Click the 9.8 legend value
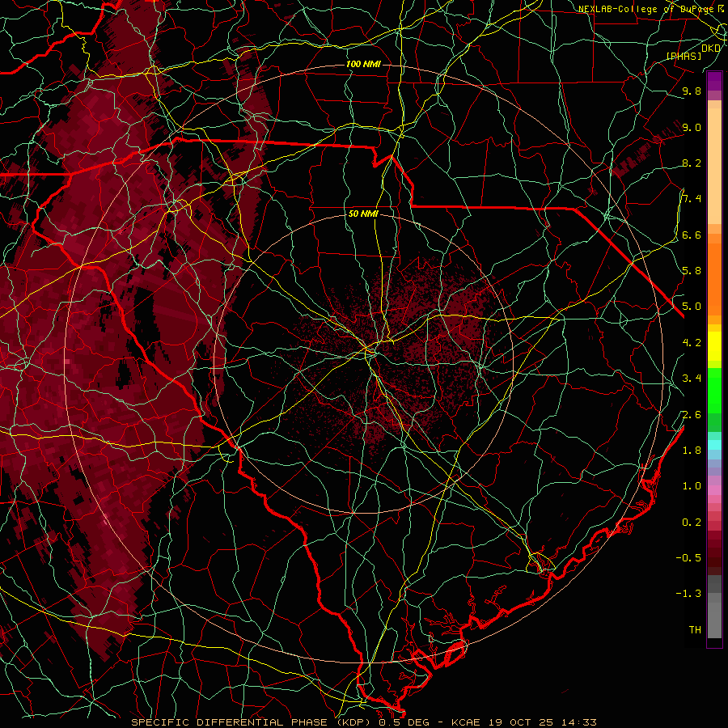This screenshot has height=728, width=728. [x=692, y=91]
